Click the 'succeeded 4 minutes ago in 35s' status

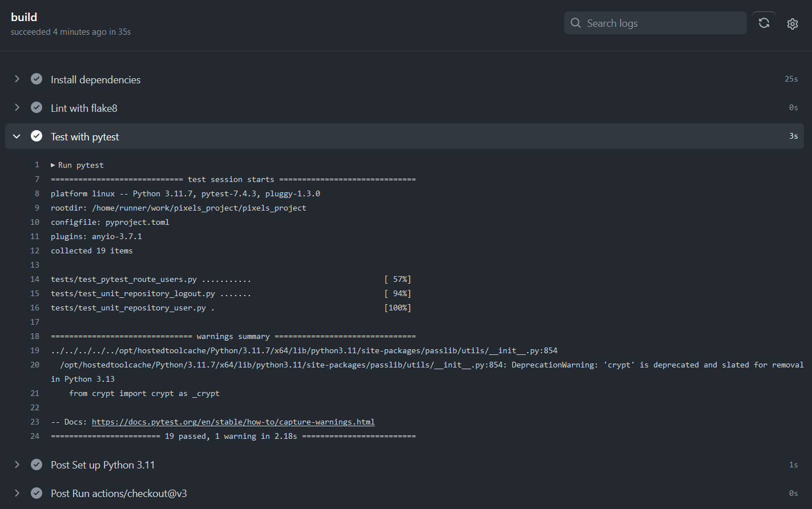71,32
